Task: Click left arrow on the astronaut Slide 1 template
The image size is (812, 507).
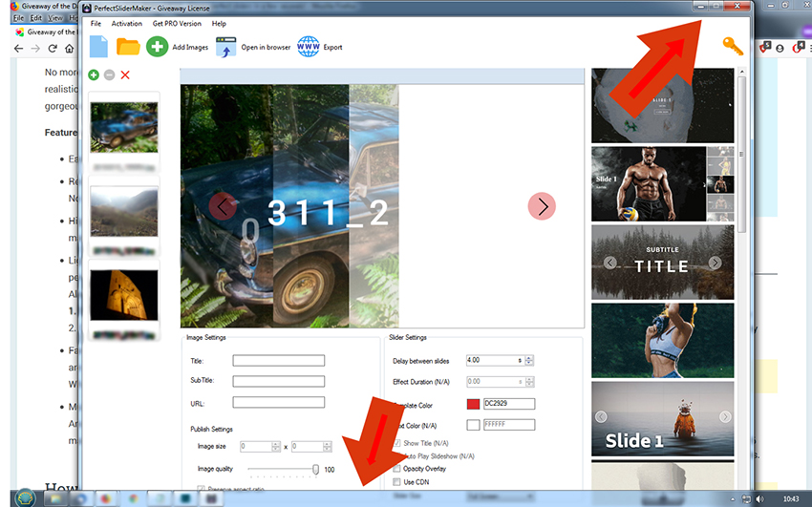Action: tap(601, 416)
